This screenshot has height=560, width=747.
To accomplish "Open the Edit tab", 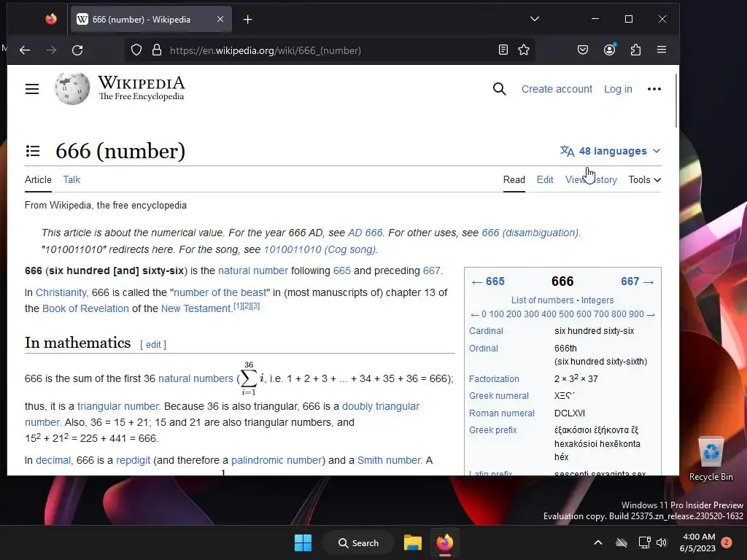I will click(x=544, y=179).
